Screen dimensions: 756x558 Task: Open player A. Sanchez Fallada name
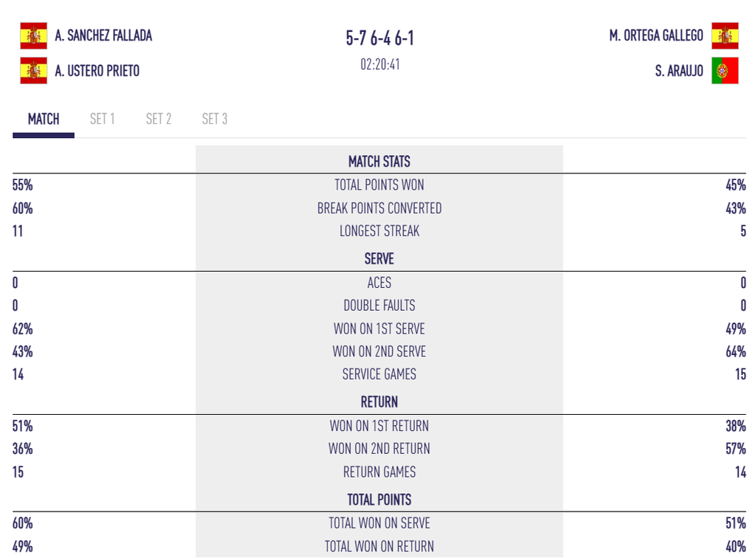(x=103, y=35)
